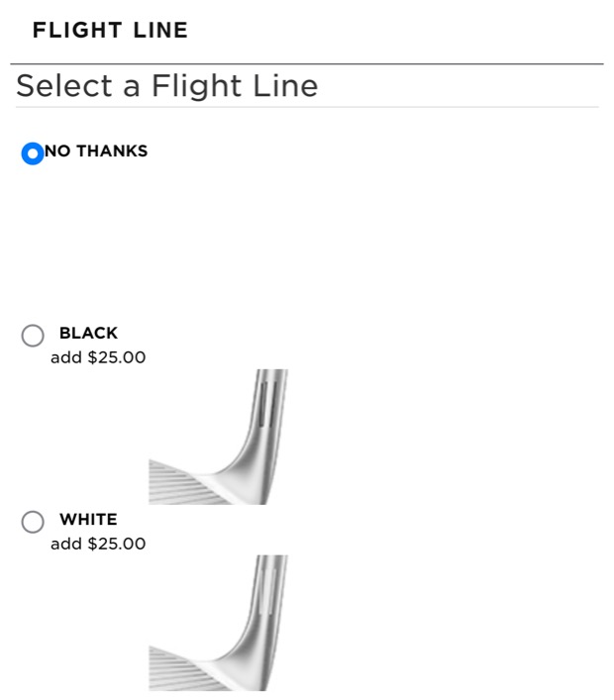Click the "BLACK" option label text
Image resolution: width=614 pixels, height=700 pixels.
(88, 334)
